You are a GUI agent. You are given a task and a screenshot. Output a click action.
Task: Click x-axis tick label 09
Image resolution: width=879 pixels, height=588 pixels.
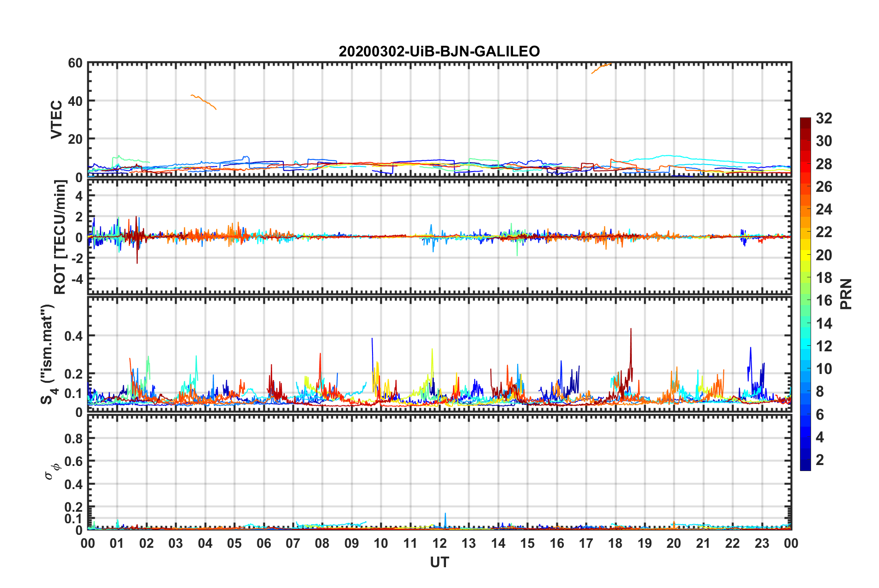coord(352,543)
